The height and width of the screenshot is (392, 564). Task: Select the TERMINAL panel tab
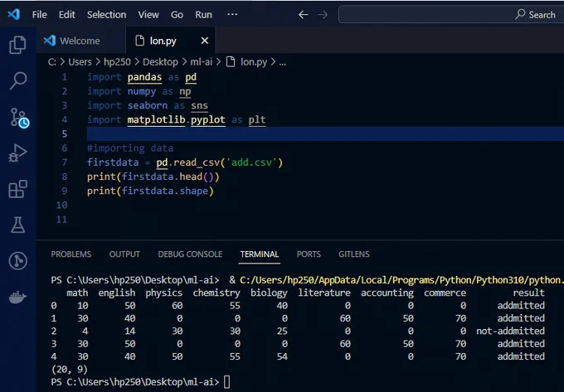click(260, 254)
